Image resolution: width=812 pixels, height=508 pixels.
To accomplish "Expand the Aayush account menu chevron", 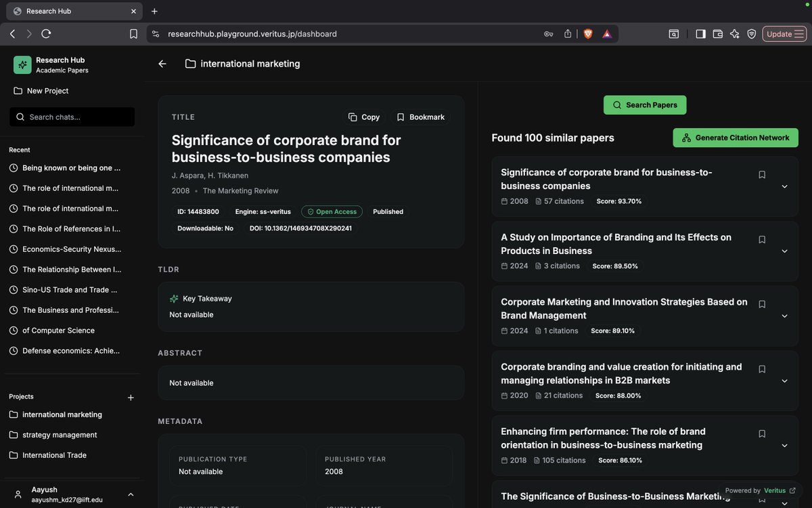I will pos(131,494).
